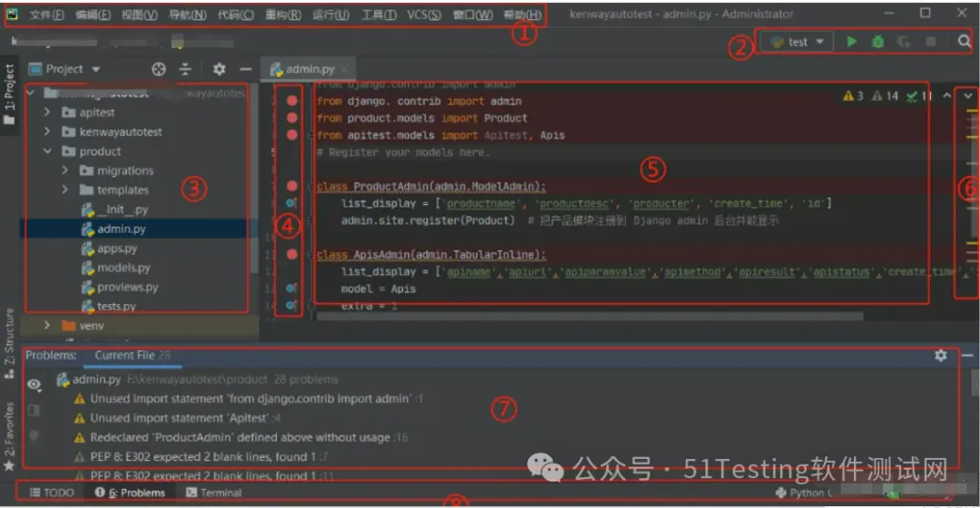Toggle the eye view options in Problems panel
980x508 pixels.
[x=34, y=385]
